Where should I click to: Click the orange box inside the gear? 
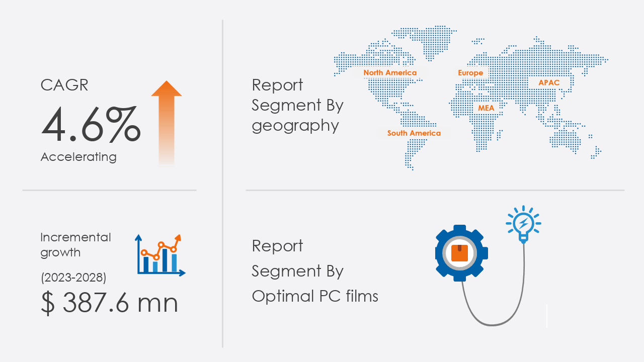[x=460, y=253]
